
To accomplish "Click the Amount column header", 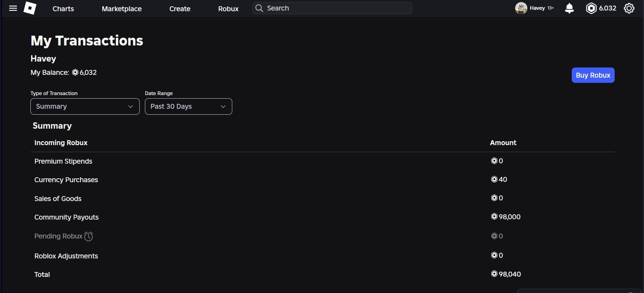I will (503, 143).
